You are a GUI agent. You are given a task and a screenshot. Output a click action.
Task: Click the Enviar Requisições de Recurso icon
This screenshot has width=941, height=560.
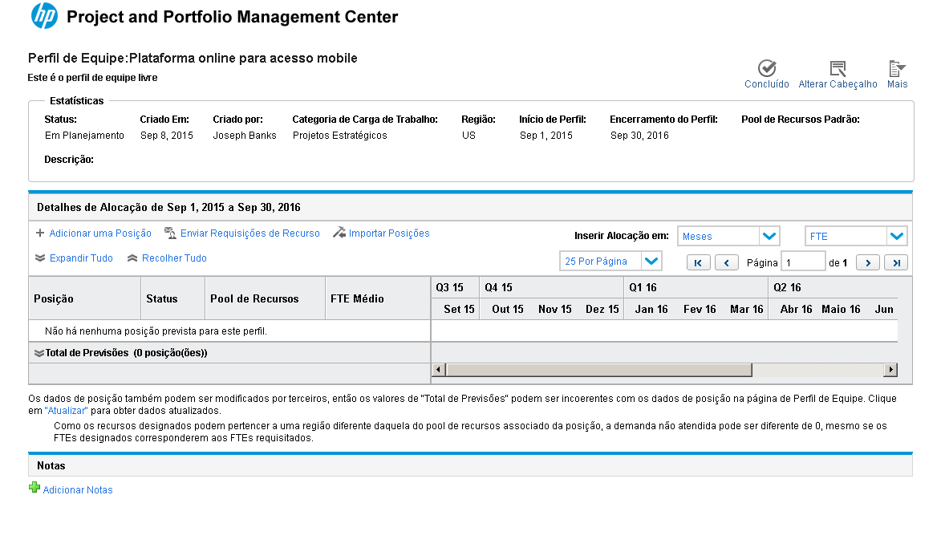(170, 233)
